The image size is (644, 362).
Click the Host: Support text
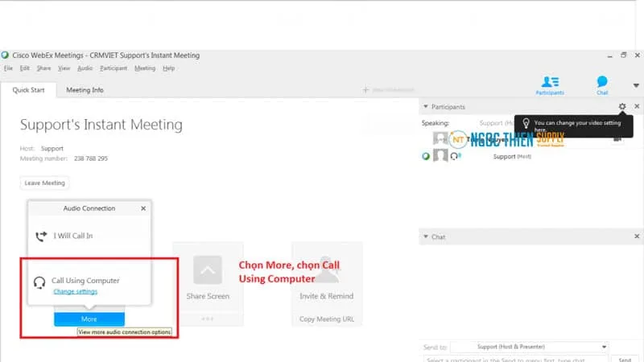click(42, 148)
